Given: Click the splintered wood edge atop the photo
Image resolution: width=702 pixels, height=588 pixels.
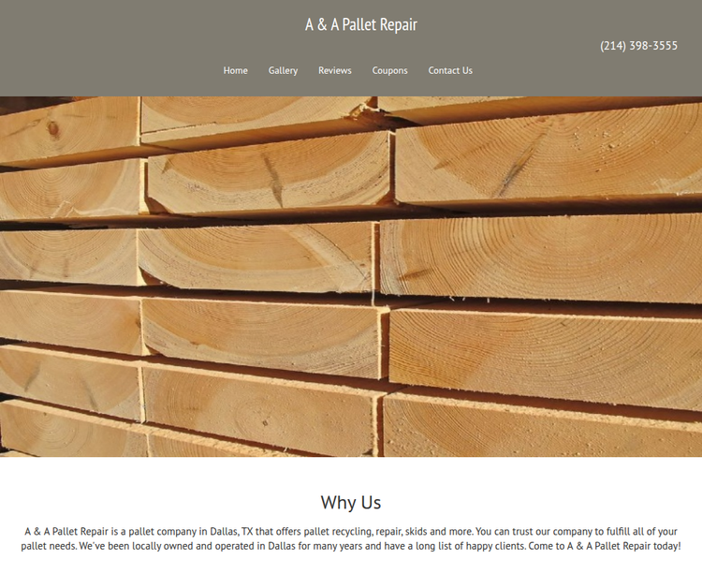Looking at the screenshot, I should pyautogui.click(x=365, y=109).
